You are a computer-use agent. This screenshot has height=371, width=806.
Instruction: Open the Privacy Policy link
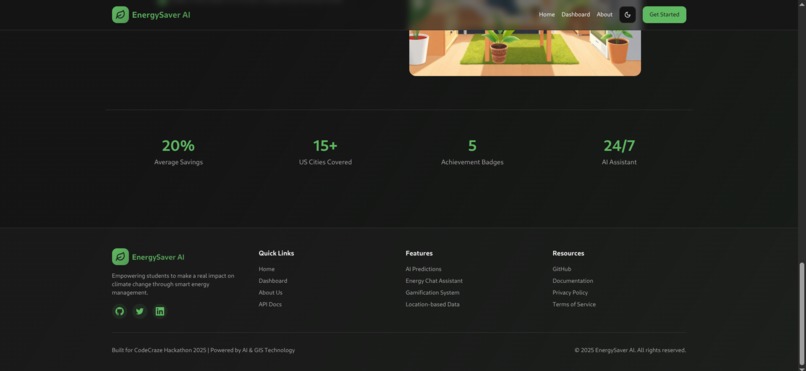tap(570, 293)
